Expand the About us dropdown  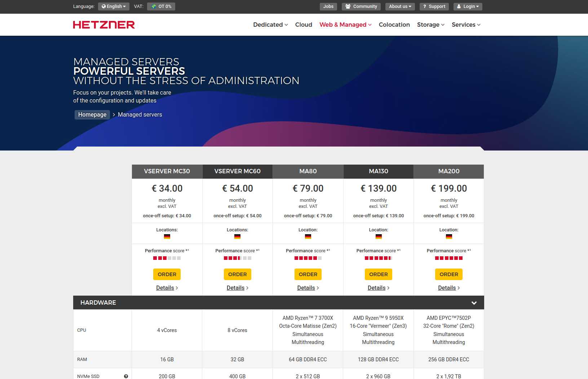pos(399,6)
